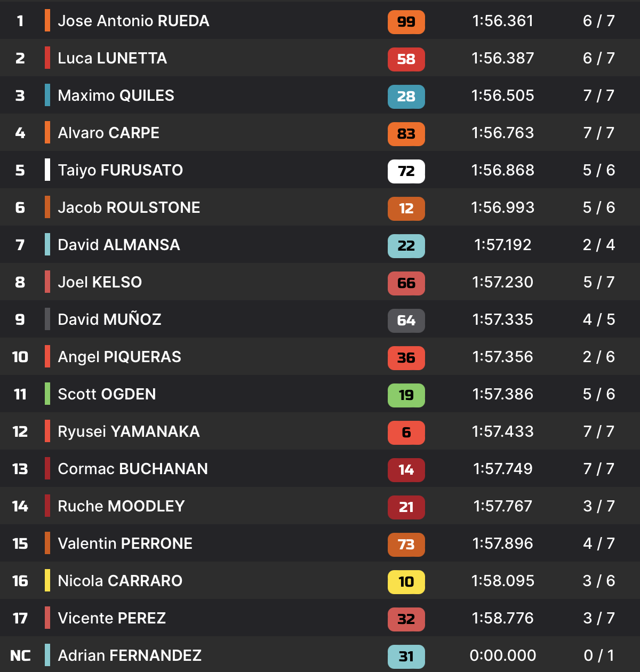Open Jacob ROULSTONE rider profile
Viewport: 640px width, 672px height.
point(129,207)
